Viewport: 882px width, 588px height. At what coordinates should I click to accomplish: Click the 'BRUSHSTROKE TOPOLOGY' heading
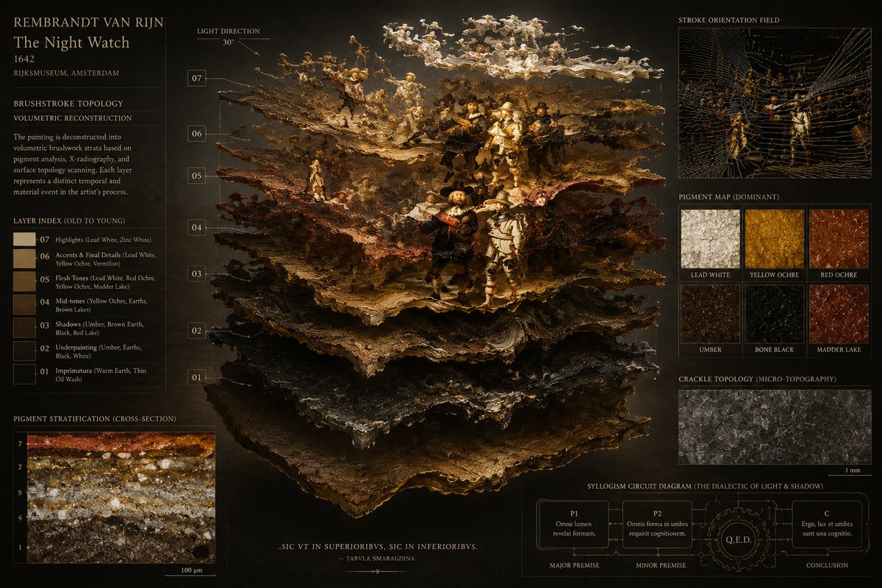coord(68,104)
